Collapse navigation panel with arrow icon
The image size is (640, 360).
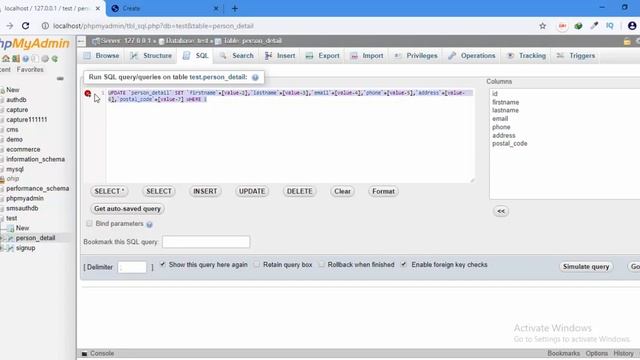[x=81, y=41]
